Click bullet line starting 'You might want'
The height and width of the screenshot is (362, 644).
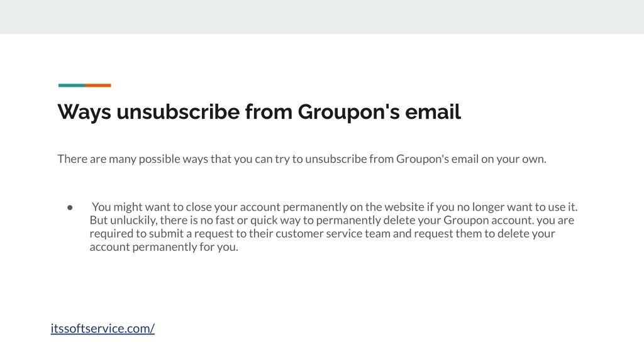[x=335, y=207]
